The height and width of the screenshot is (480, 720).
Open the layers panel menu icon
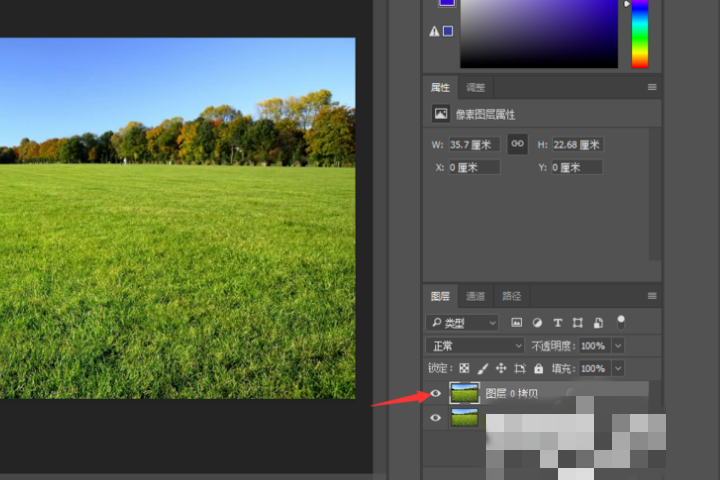[x=652, y=296]
